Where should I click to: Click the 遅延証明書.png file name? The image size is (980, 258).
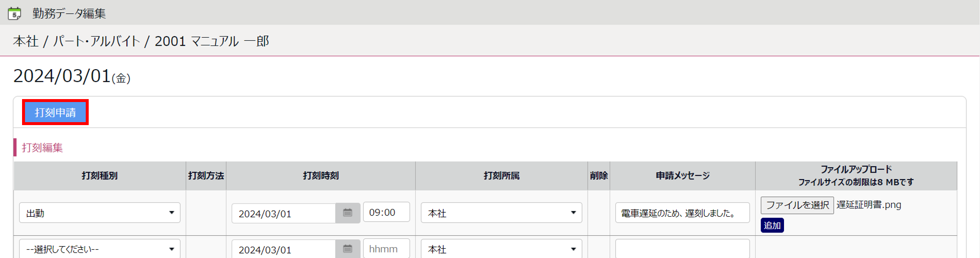coord(868,205)
